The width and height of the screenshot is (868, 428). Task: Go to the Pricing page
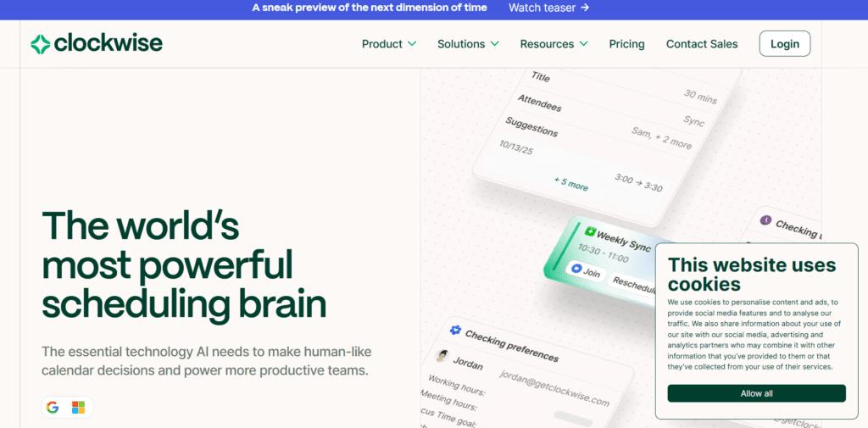(626, 44)
